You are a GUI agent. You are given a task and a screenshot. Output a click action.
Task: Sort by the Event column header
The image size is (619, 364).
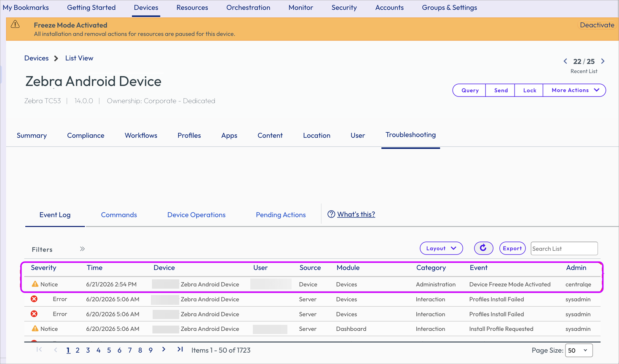point(478,268)
